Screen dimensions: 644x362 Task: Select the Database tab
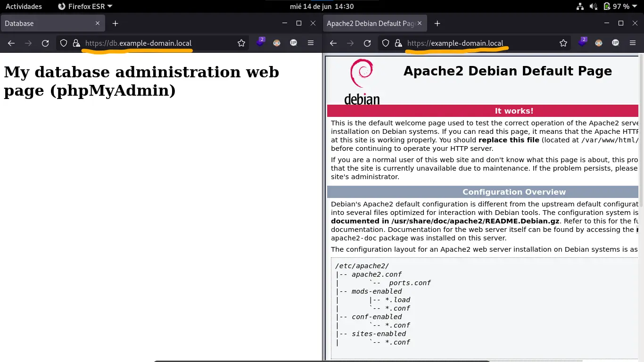(52, 23)
